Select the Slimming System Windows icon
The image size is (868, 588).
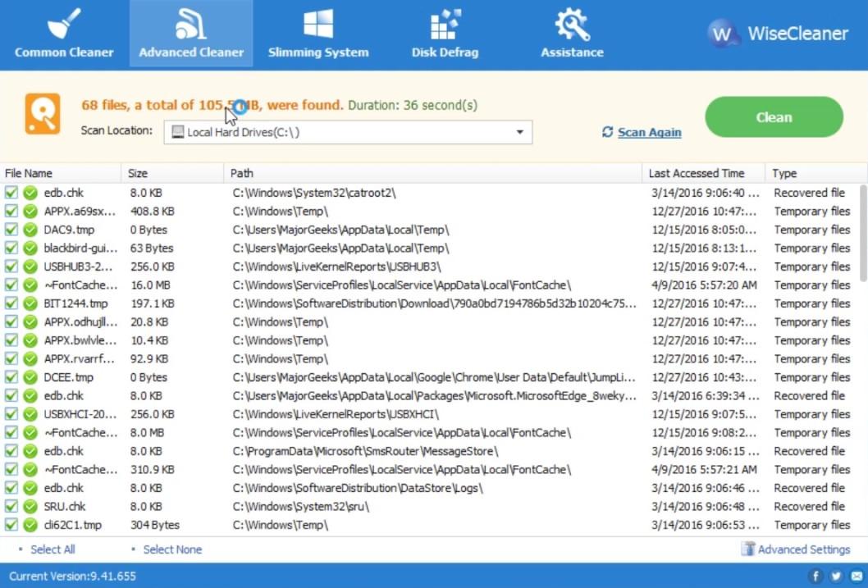click(318, 25)
